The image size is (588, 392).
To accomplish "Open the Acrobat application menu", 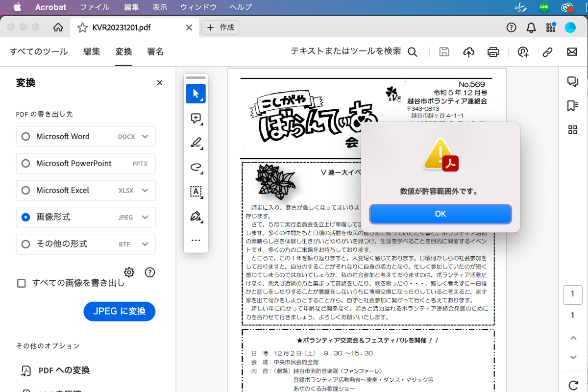I will (x=51, y=7).
